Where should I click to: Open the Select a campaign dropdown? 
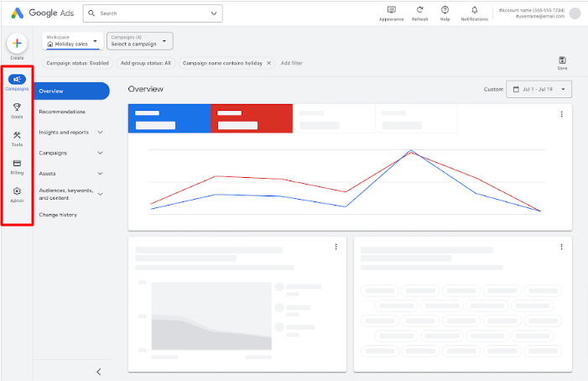(139, 41)
